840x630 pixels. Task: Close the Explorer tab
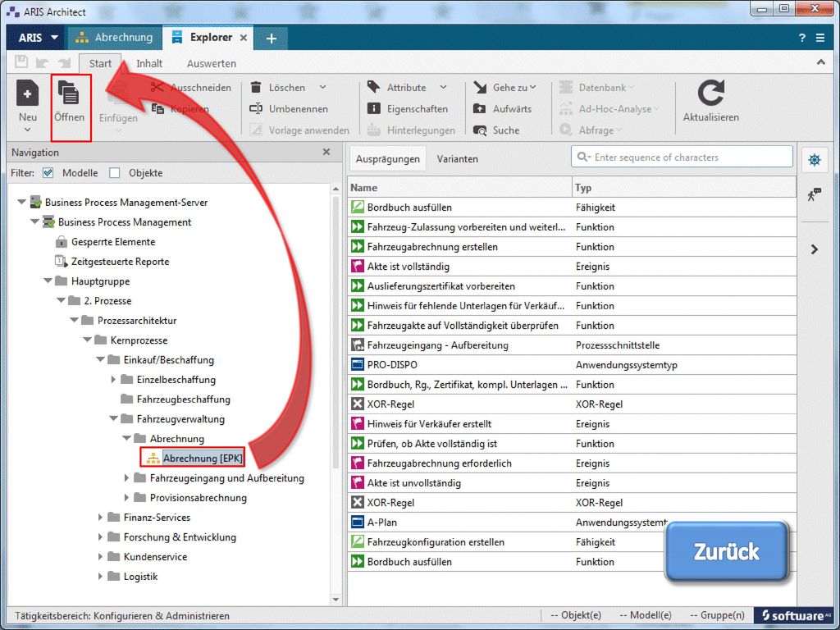click(243, 38)
